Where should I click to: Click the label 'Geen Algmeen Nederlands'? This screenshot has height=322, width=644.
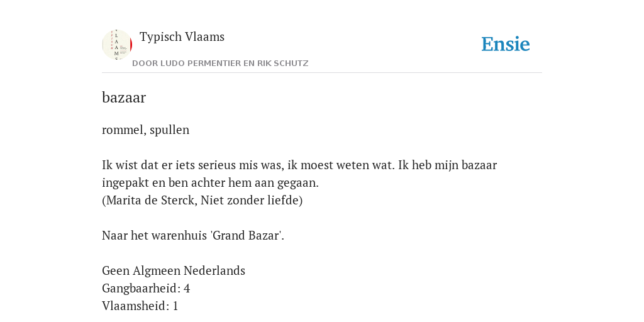coord(174,271)
